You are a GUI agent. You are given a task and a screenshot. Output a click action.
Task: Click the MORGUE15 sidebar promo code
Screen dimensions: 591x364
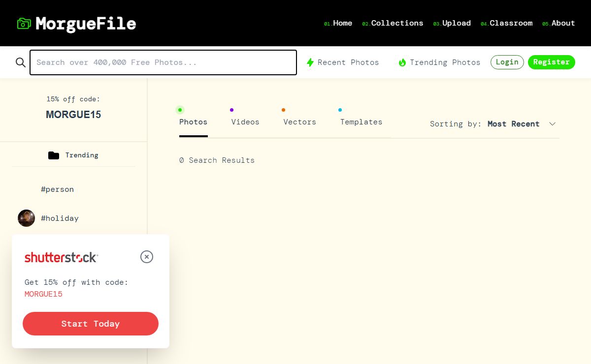point(73,115)
